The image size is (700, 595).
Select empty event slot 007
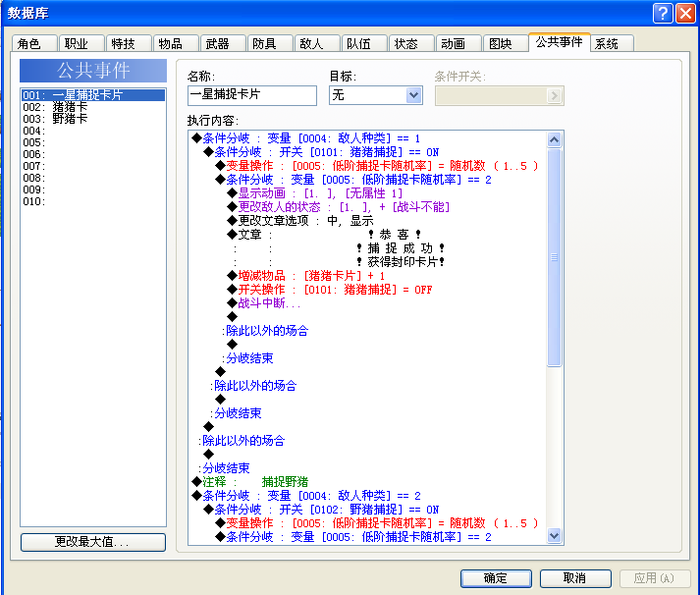[x=93, y=166]
